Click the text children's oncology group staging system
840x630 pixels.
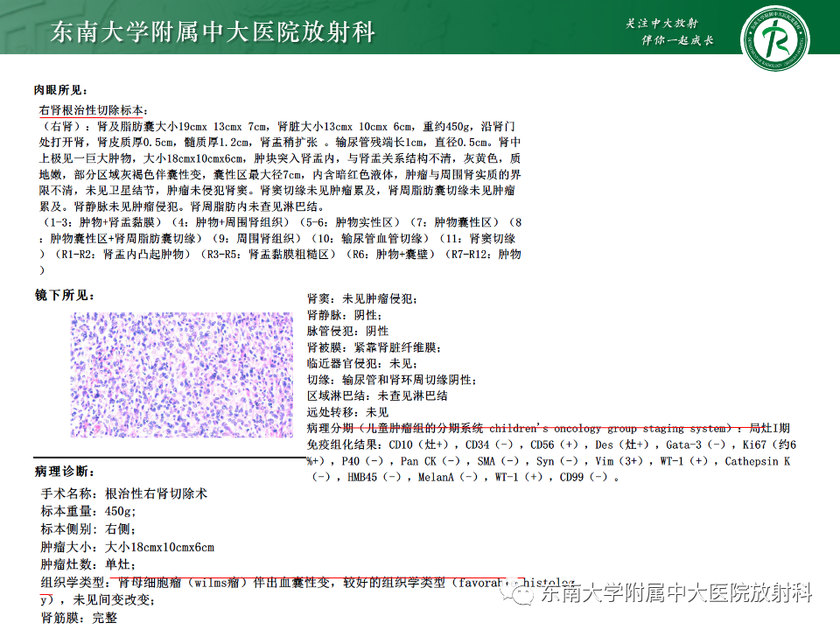[607, 429]
